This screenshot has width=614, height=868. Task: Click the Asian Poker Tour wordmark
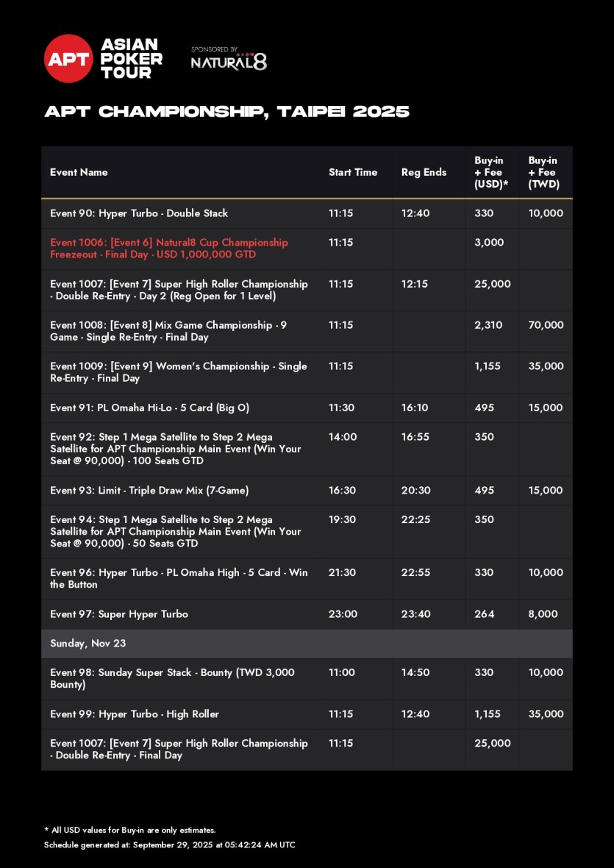[131, 59]
